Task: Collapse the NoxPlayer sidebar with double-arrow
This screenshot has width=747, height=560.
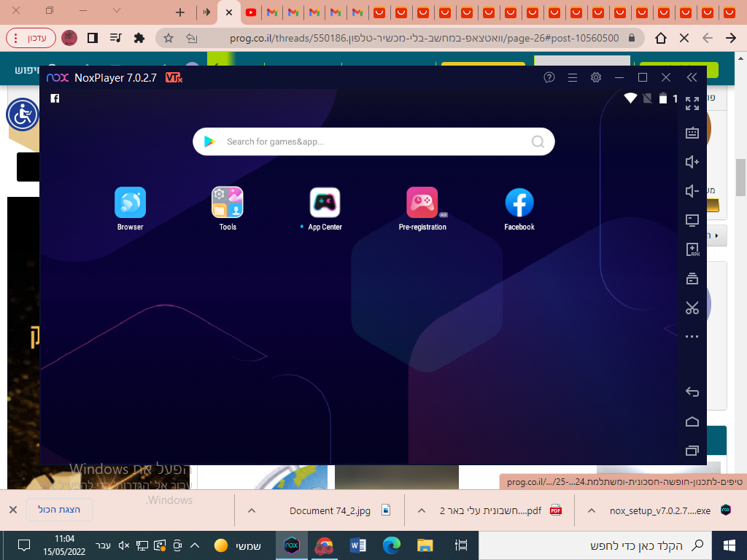Action: pos(692,77)
